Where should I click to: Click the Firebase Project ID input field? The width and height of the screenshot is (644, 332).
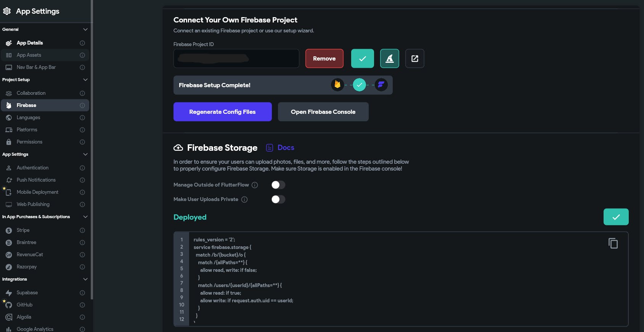pos(236,59)
